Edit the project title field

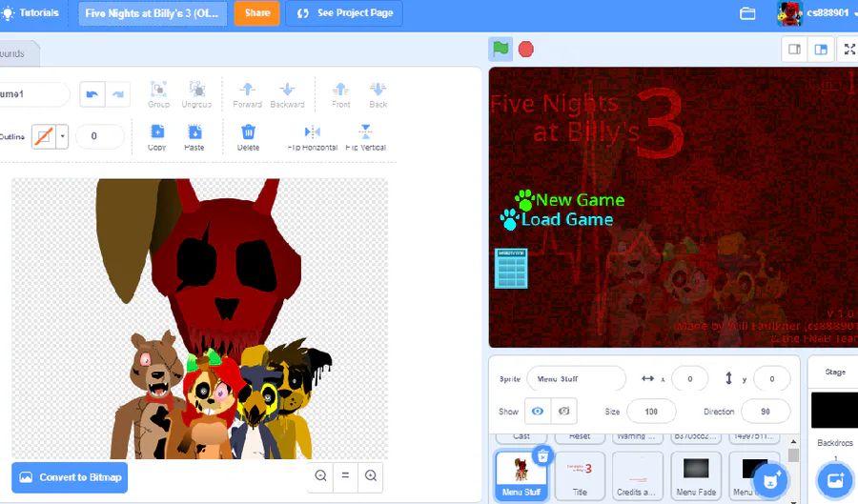point(153,13)
